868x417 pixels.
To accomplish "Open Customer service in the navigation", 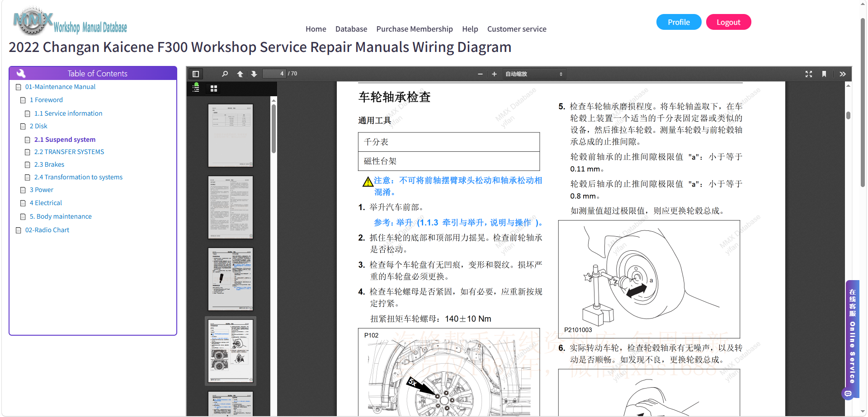I will [x=517, y=29].
